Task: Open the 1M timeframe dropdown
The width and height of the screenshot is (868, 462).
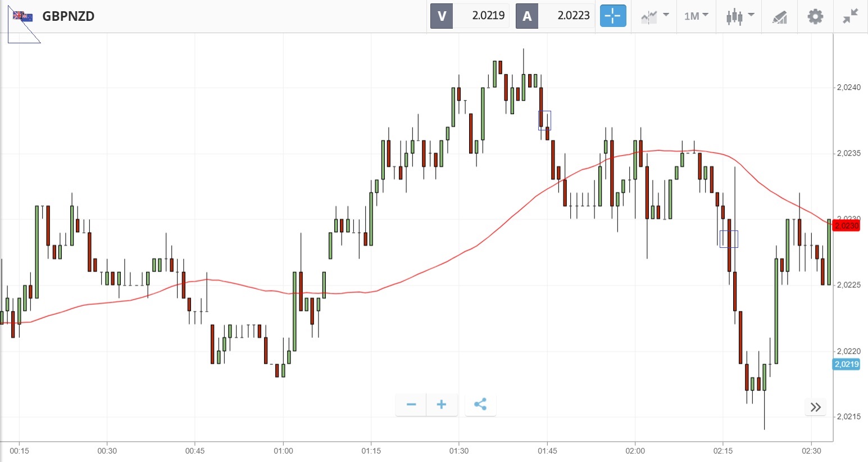Action: 696,16
